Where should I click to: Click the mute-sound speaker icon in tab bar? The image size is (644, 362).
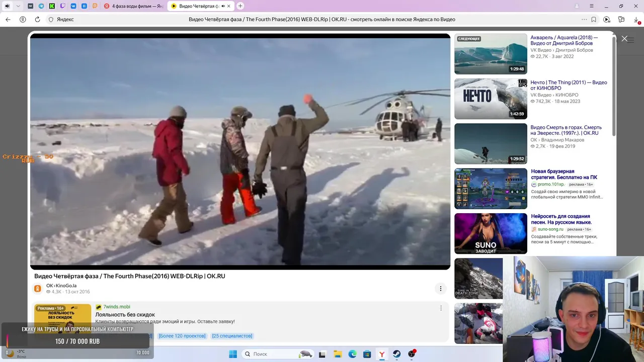point(7,6)
